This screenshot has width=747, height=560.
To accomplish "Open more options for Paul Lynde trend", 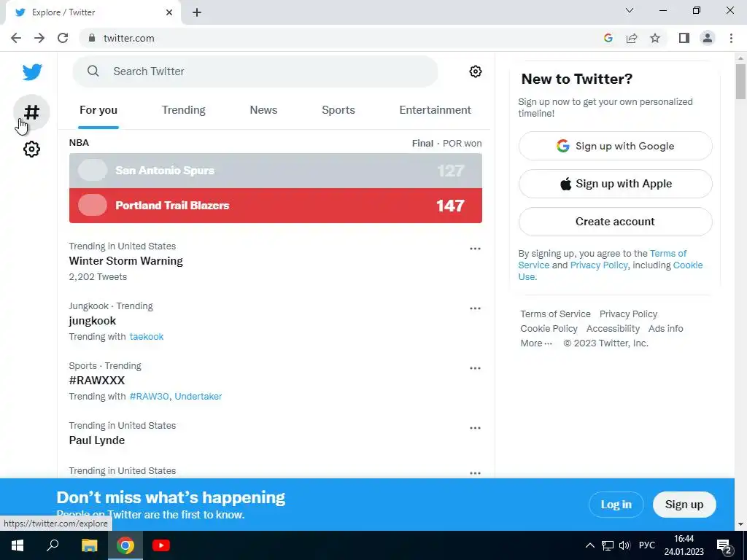I will (x=475, y=428).
